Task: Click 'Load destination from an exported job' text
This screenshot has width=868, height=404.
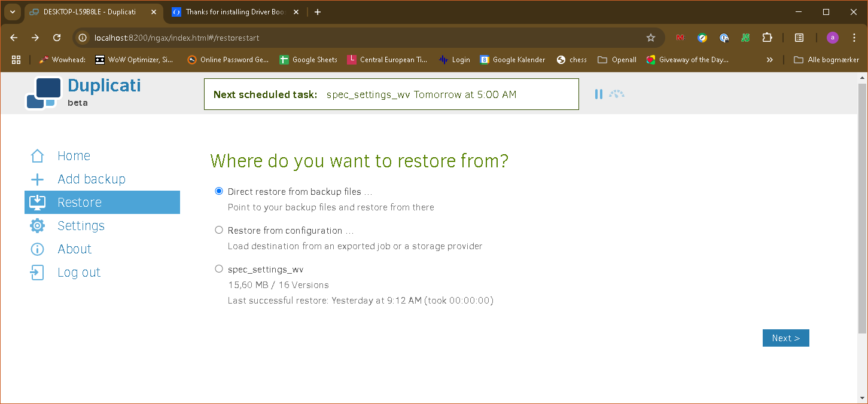Action: coord(355,246)
